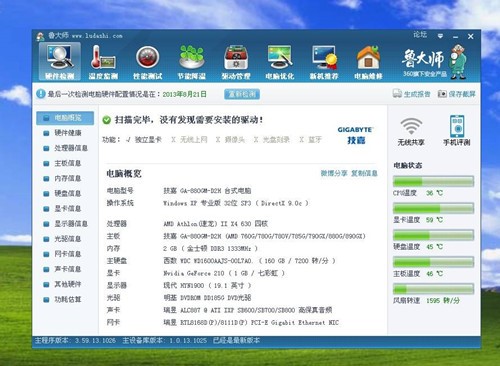This screenshot has width=500, height=366.
Task: Click the 瑞昱 RTL8168D network card row
Action: click(223, 322)
